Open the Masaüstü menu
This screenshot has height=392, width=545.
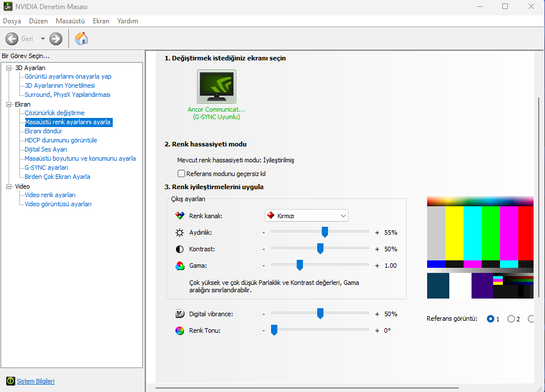click(x=70, y=21)
